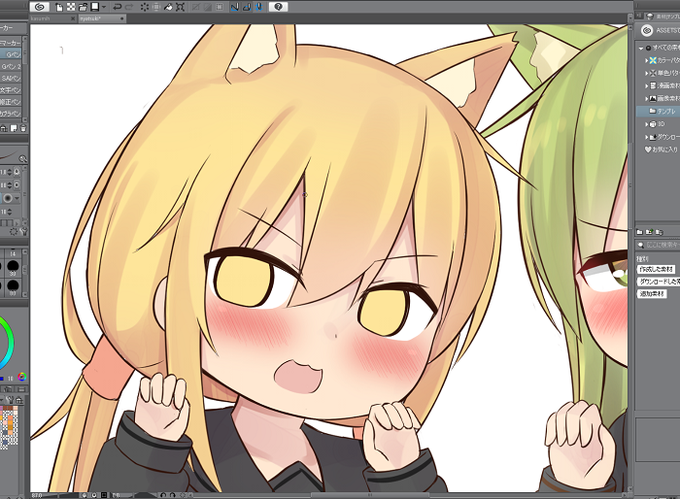
Task: Expand the 画像素材 material folder
Action: point(646,98)
